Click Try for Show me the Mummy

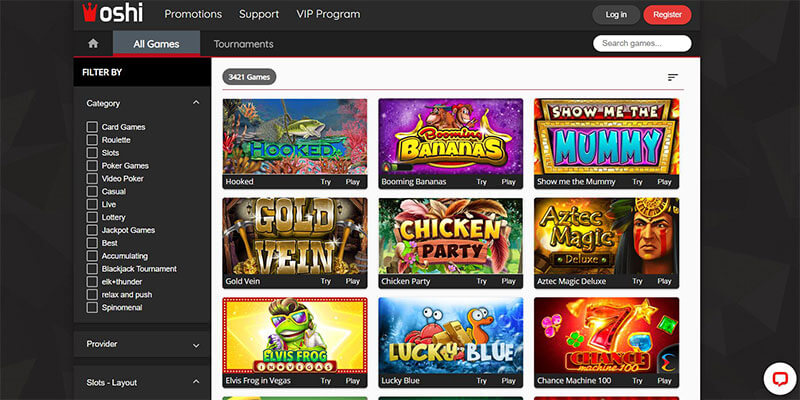coord(637,182)
